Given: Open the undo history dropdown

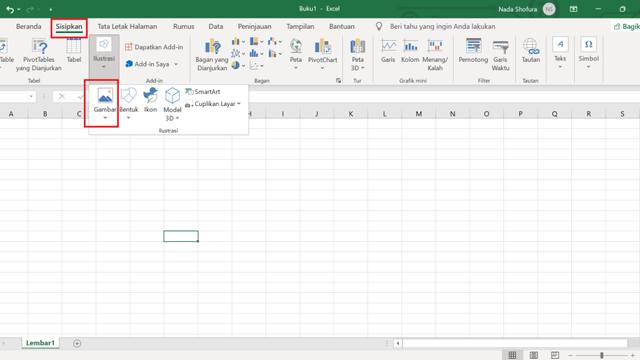Looking at the screenshot, I should point(19,9).
